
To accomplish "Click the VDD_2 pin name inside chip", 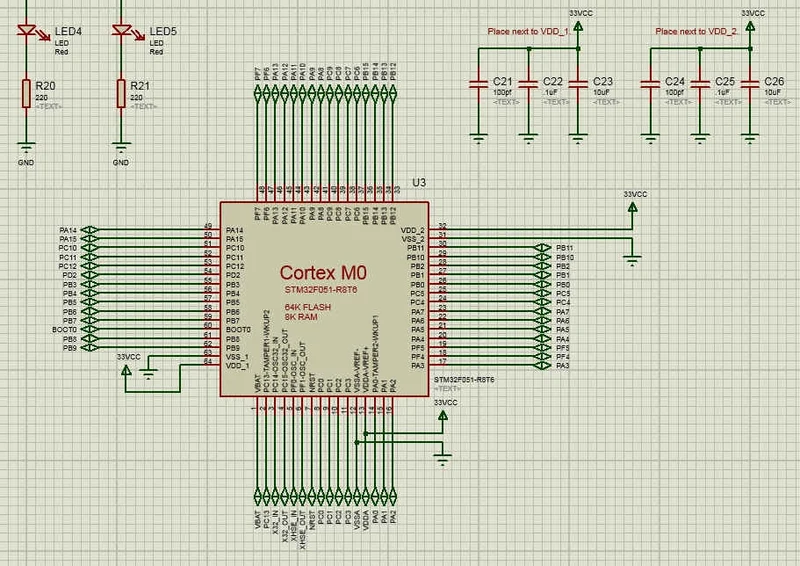I will (413, 230).
